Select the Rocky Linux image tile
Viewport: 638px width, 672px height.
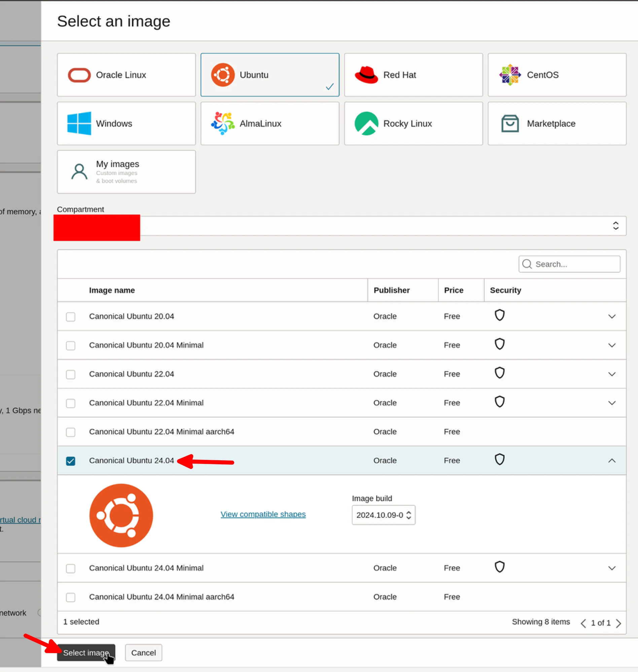(413, 124)
